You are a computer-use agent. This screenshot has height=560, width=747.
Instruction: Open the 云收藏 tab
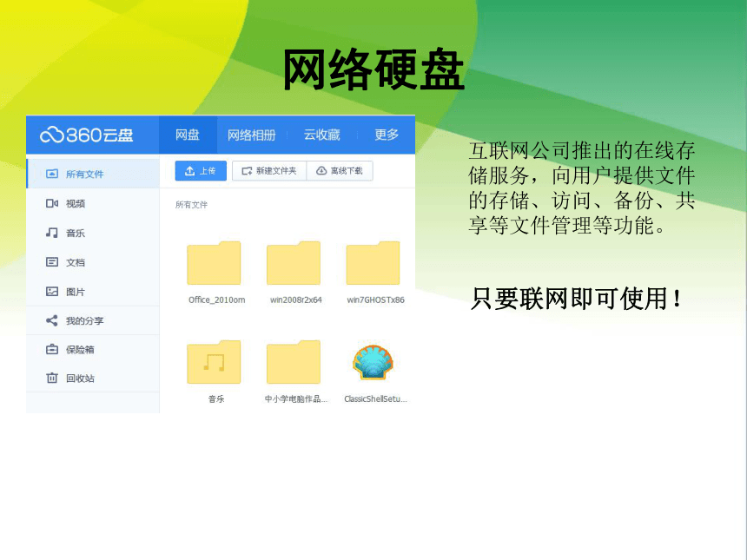322,135
